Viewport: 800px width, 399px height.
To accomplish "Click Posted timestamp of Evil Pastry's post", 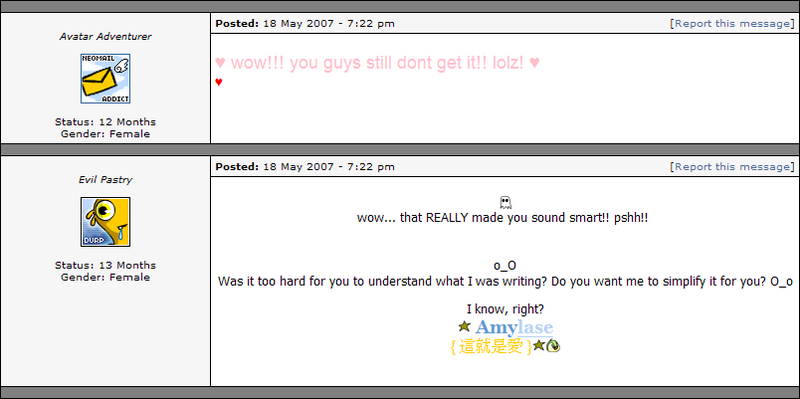I will pyautogui.click(x=305, y=167).
